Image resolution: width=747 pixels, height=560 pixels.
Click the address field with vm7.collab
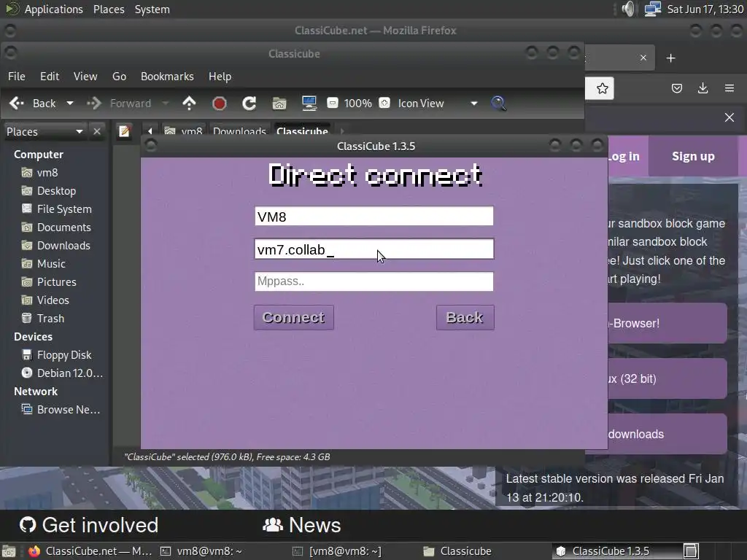(x=374, y=249)
